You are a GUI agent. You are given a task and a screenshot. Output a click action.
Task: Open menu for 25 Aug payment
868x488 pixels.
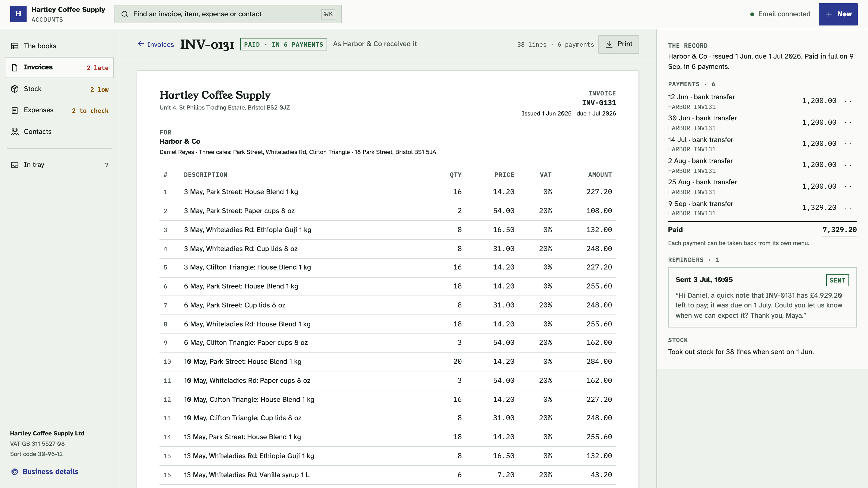tap(848, 187)
